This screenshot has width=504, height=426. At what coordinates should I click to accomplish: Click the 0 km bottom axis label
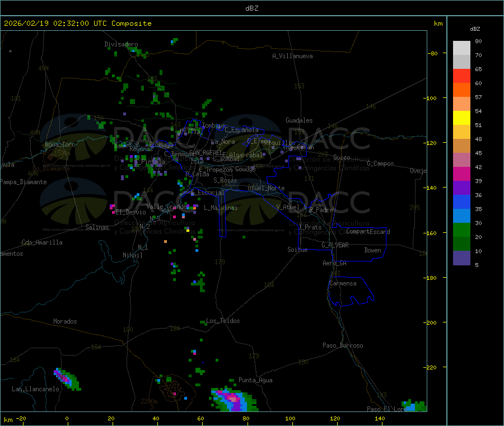[x=67, y=418]
